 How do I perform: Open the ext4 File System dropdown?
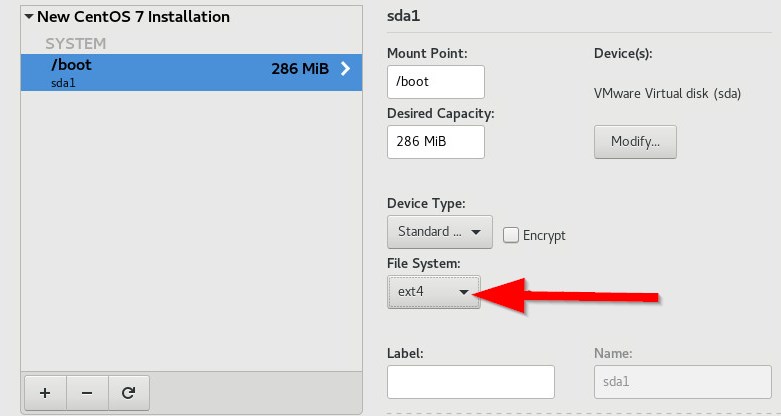coord(433,292)
